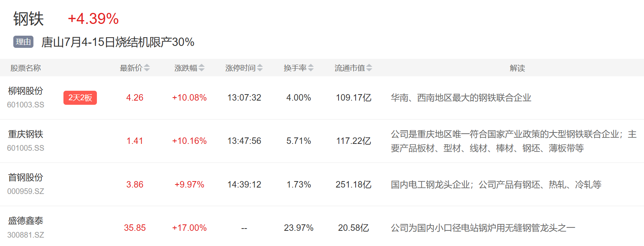Select stock code 300881.SZ
This screenshot has height=246, width=644.
(25, 235)
